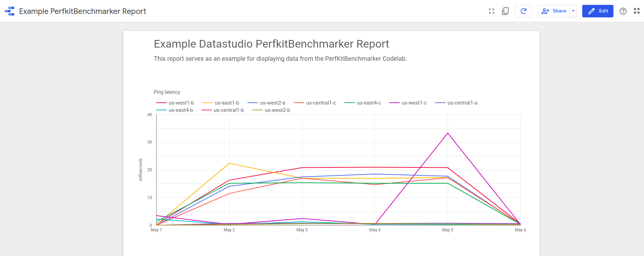The height and width of the screenshot is (256, 644).
Task: Click the us-west1-c peak on May 5
Action: tap(448, 133)
